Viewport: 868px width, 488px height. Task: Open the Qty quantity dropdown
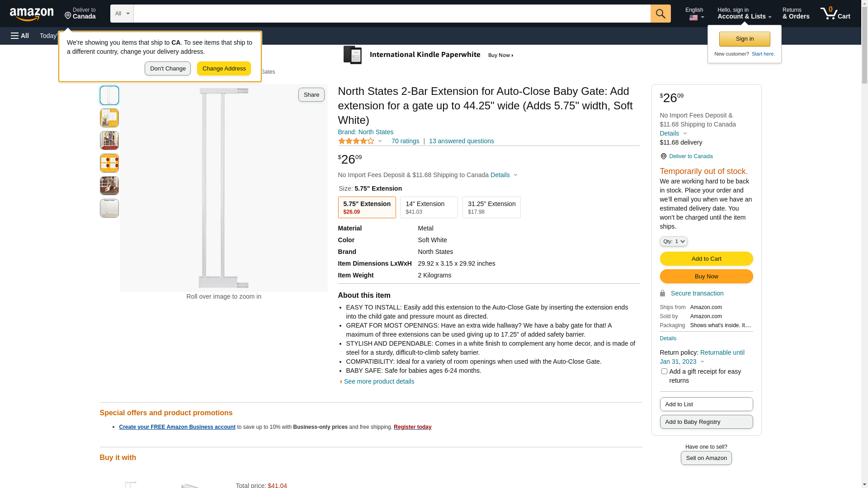coord(674,241)
